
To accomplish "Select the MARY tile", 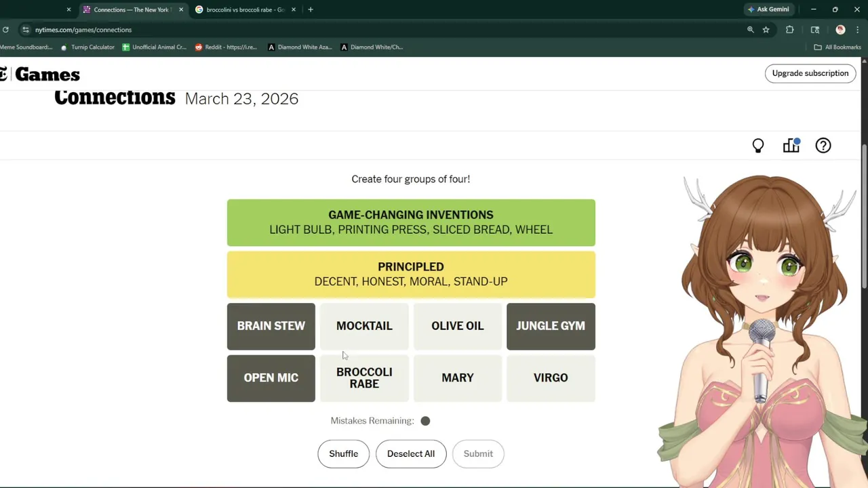I will pos(458,378).
